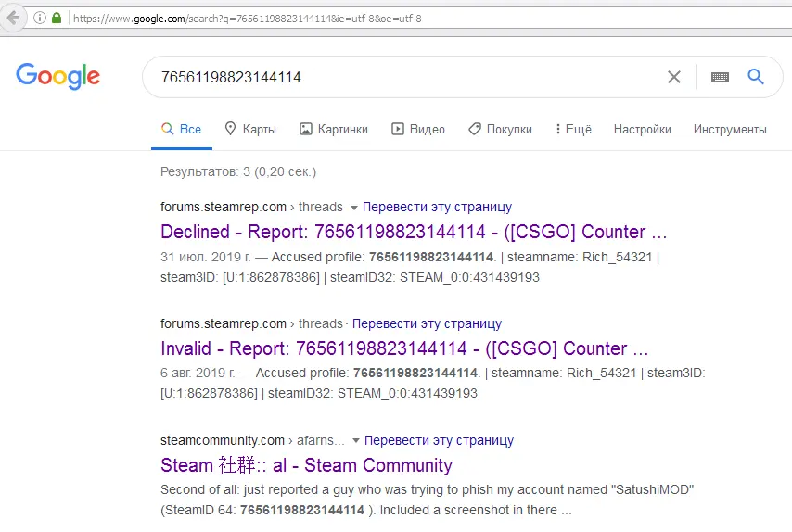Switch to Покупки tab
Viewport: 792px width, 532px height.
pos(500,129)
